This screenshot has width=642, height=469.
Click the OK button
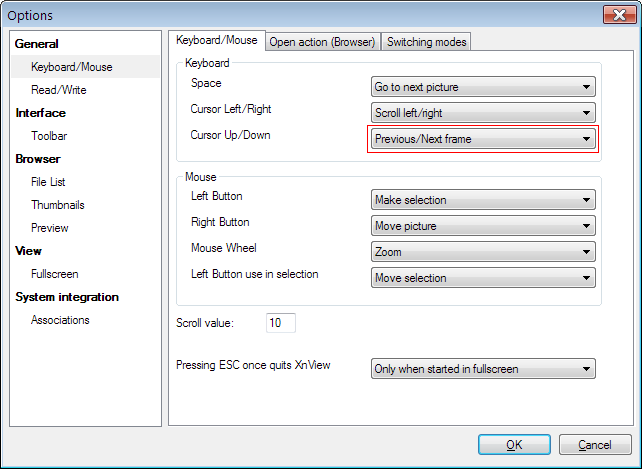coord(514,445)
